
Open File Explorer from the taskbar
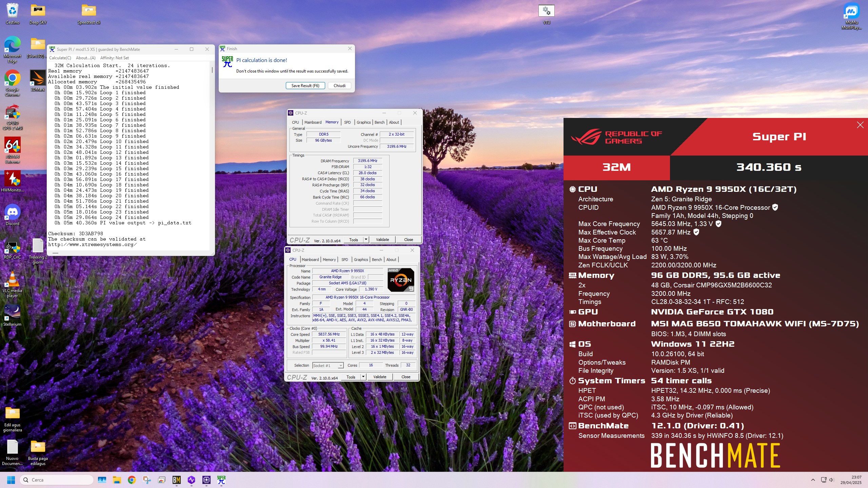(117, 480)
